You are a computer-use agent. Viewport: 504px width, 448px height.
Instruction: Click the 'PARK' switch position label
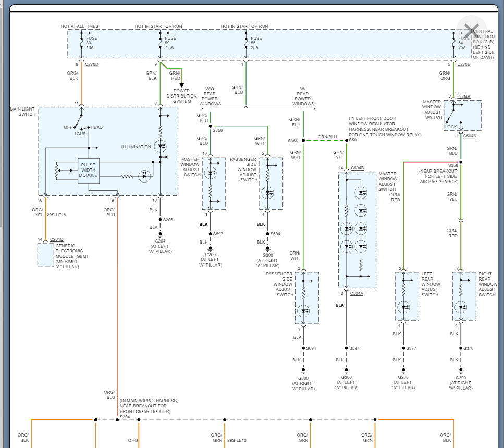[x=80, y=134]
